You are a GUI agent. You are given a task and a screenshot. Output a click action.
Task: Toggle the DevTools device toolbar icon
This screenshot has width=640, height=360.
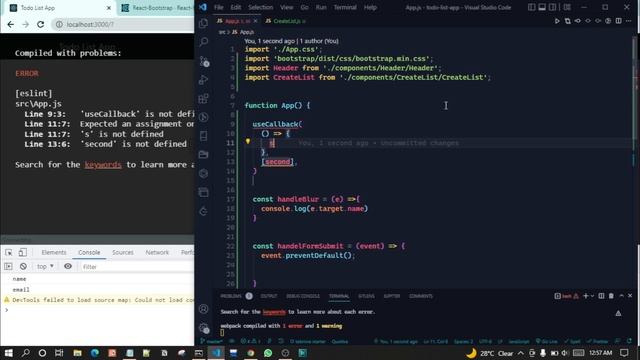22,253
